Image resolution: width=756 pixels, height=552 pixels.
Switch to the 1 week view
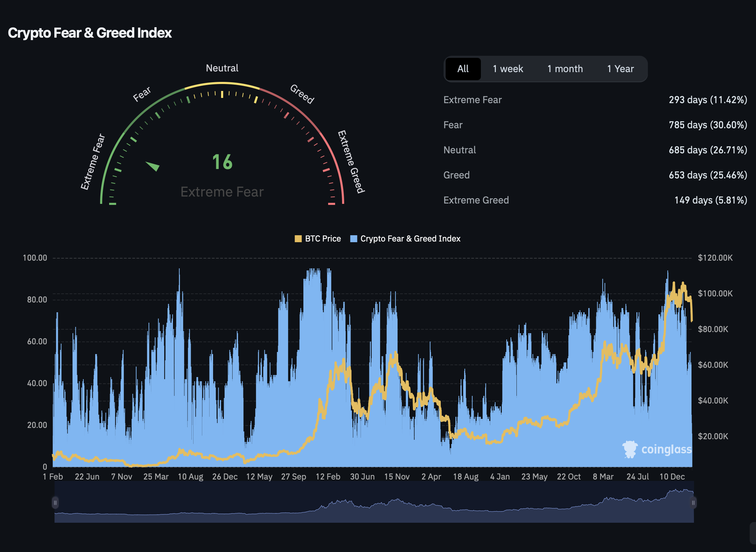point(507,69)
